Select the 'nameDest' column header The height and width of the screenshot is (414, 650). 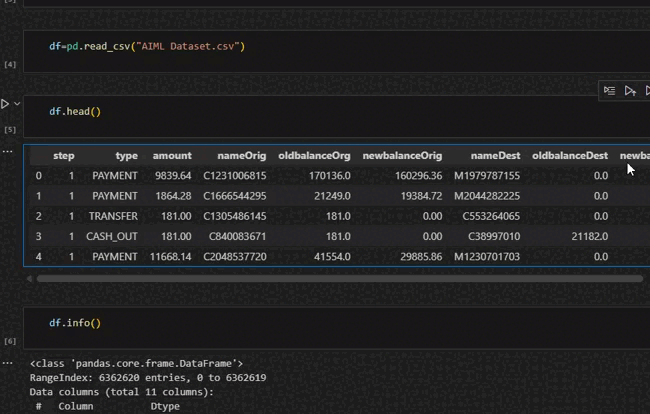pyautogui.click(x=495, y=156)
